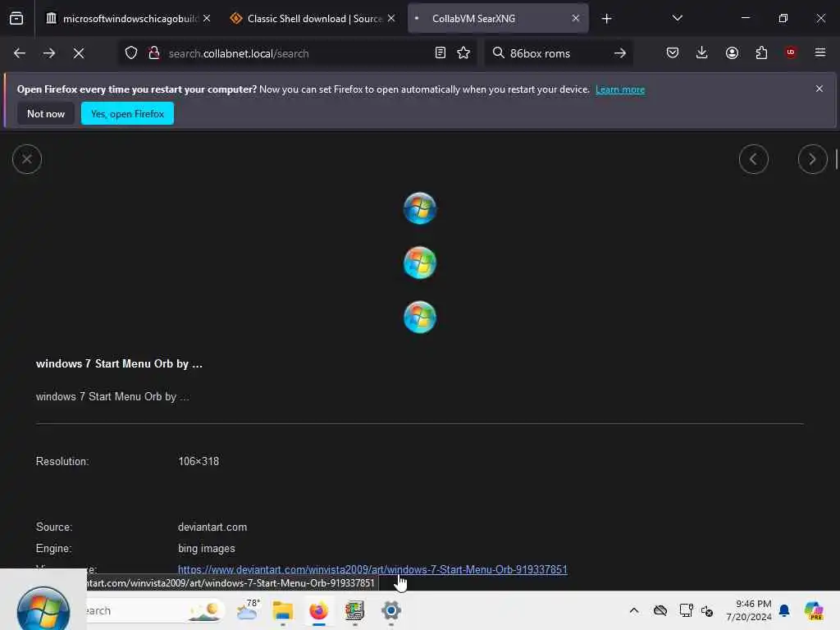Image resolution: width=840 pixels, height=630 pixels.
Task: Click the Windows 7 orb image
Action: (420, 262)
